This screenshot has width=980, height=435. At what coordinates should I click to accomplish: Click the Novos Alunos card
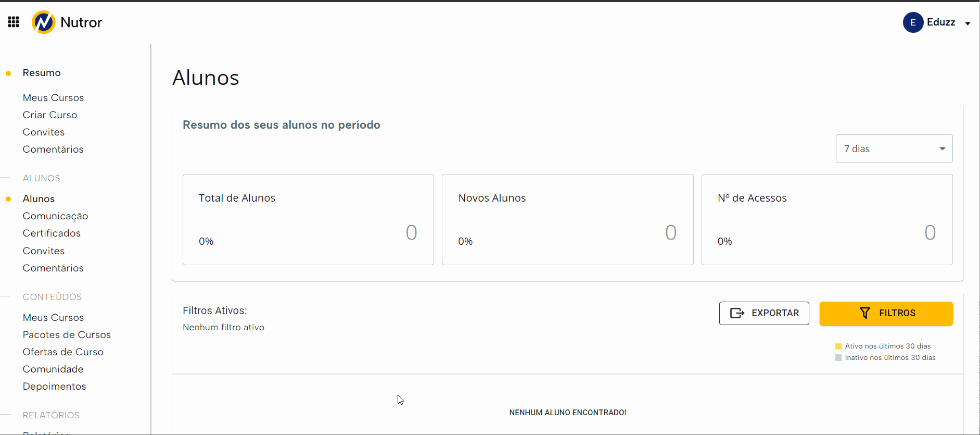(x=567, y=219)
